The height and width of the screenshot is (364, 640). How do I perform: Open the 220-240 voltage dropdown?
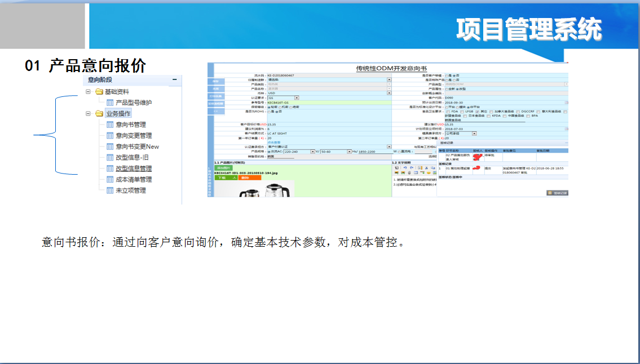pyautogui.click(x=312, y=152)
